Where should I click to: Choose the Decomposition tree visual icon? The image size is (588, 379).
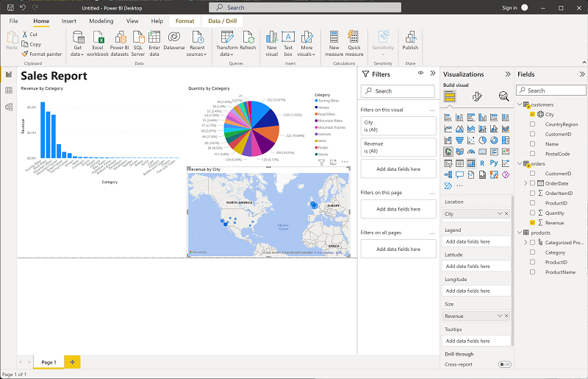[x=448, y=174]
